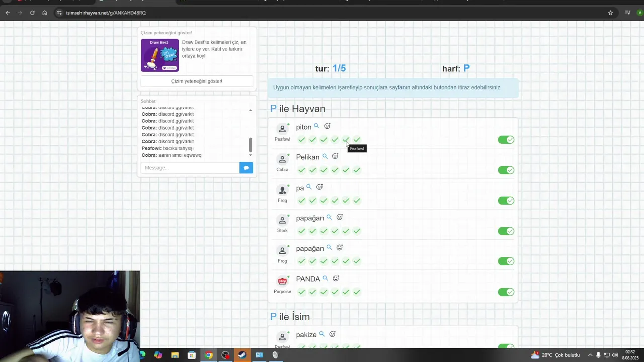View site information in address bar
Viewport: 644px width, 362px height.
coord(59,13)
